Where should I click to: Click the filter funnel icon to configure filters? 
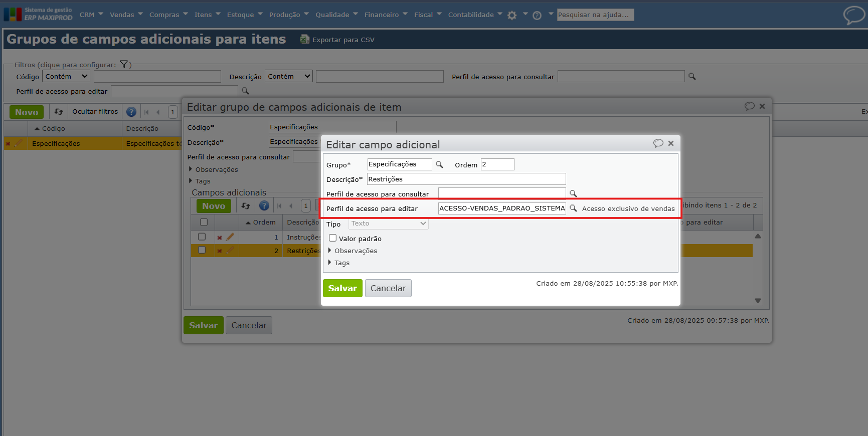pos(124,64)
